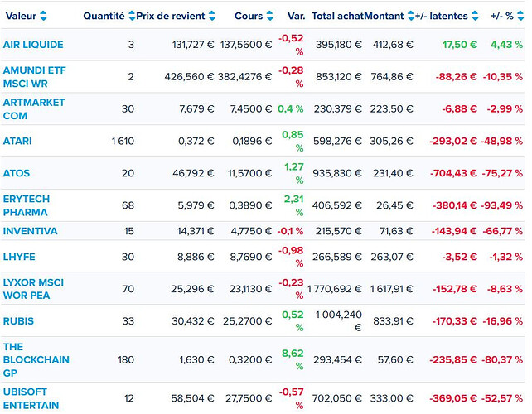Sort by +/- % arrow icon
The width and height of the screenshot is (532, 414).
coord(520,16)
